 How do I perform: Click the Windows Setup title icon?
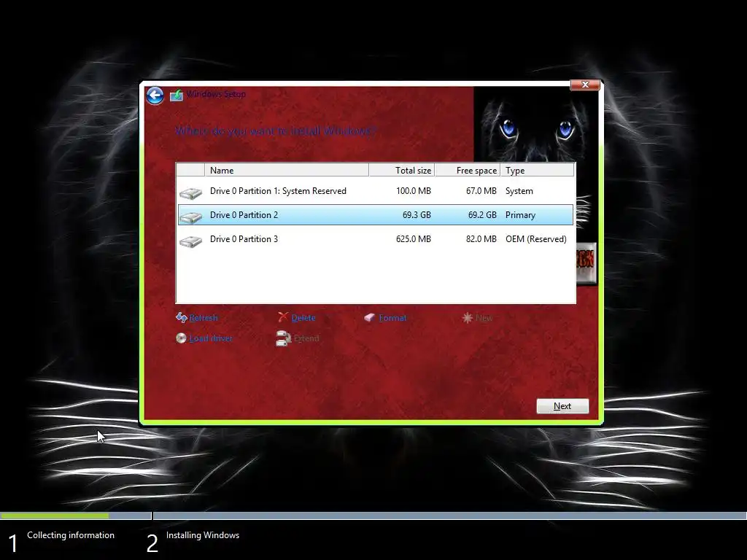coord(177,95)
